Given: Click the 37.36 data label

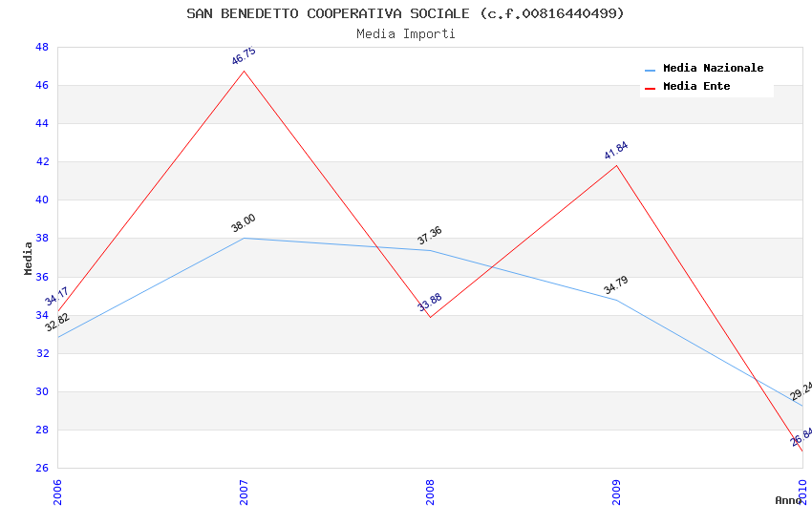Looking at the screenshot, I should pos(430,236).
